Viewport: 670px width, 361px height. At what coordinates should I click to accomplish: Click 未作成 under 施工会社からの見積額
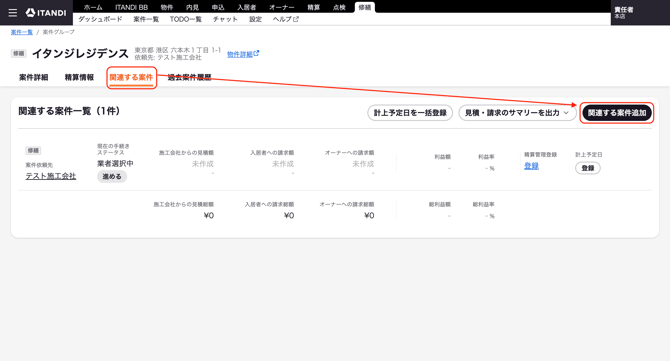click(203, 164)
